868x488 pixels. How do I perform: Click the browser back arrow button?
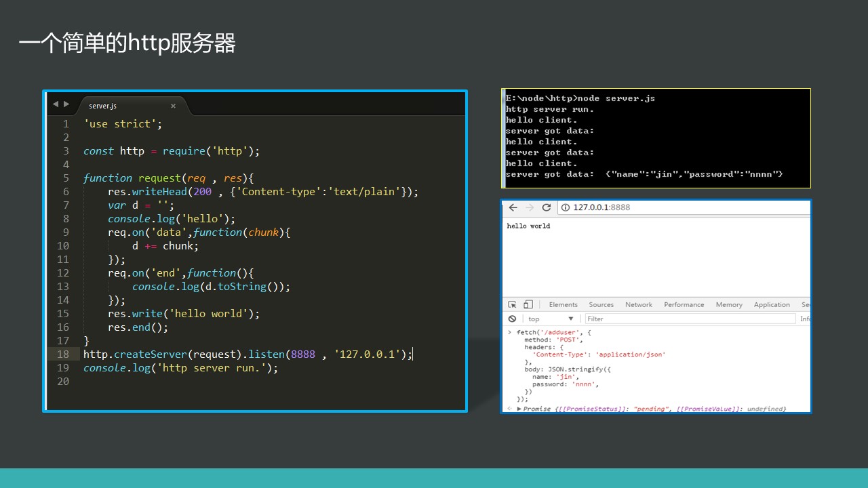[x=513, y=207]
